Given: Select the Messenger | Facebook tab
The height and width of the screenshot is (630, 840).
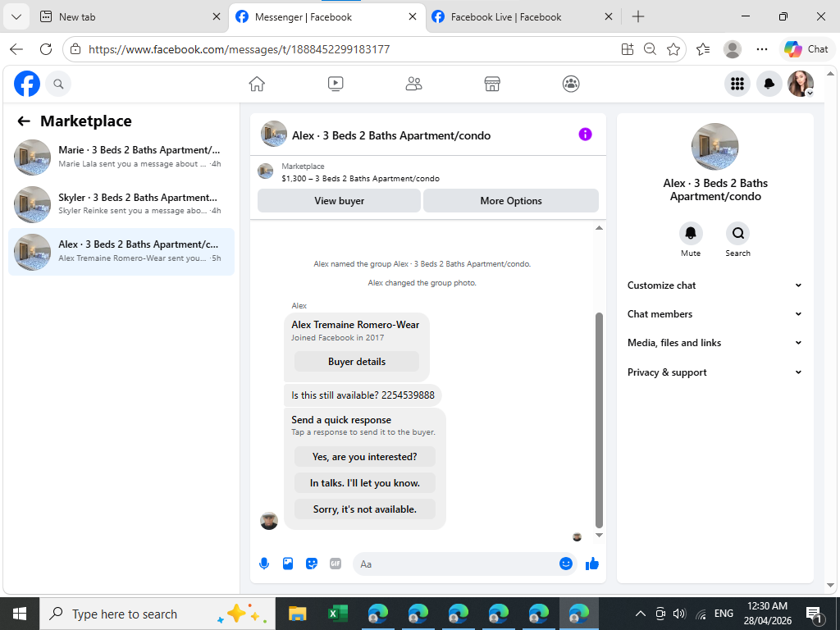Looking at the screenshot, I should pos(327,16).
